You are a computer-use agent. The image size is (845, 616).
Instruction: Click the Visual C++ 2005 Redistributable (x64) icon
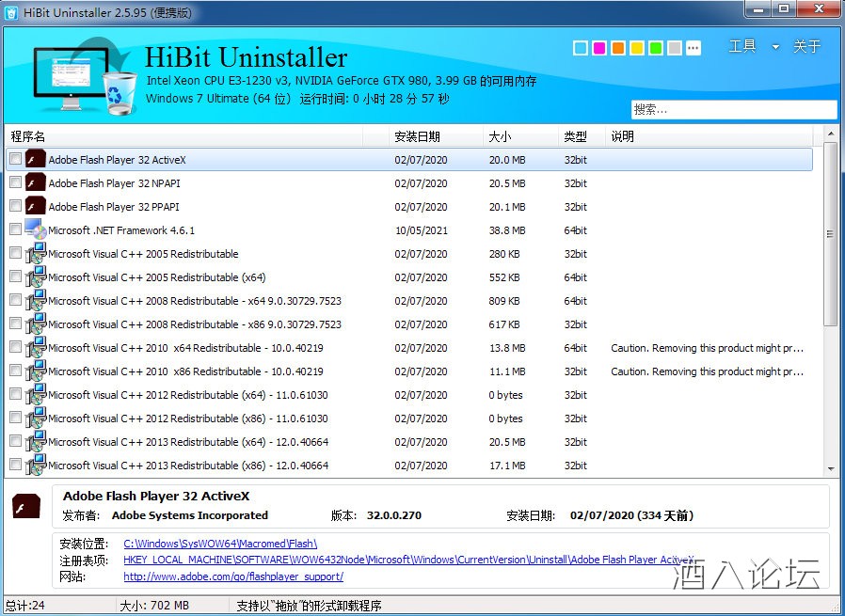coord(36,277)
